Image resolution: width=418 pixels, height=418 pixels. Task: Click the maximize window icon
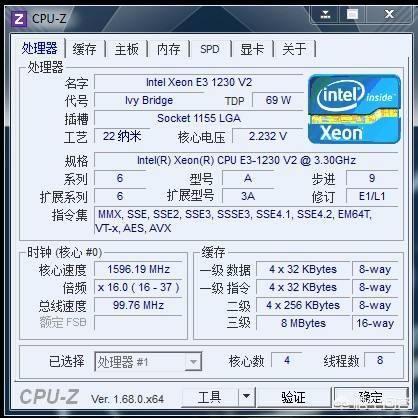(352, 15)
